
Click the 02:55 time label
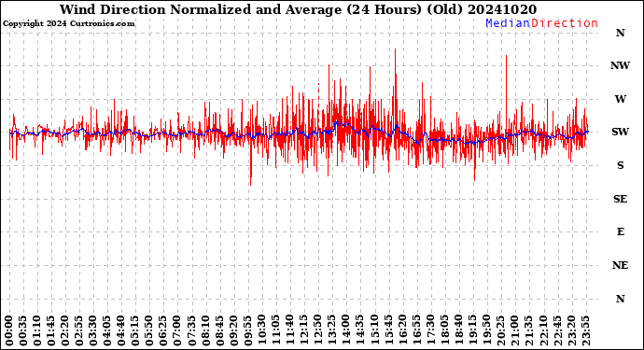click(79, 330)
